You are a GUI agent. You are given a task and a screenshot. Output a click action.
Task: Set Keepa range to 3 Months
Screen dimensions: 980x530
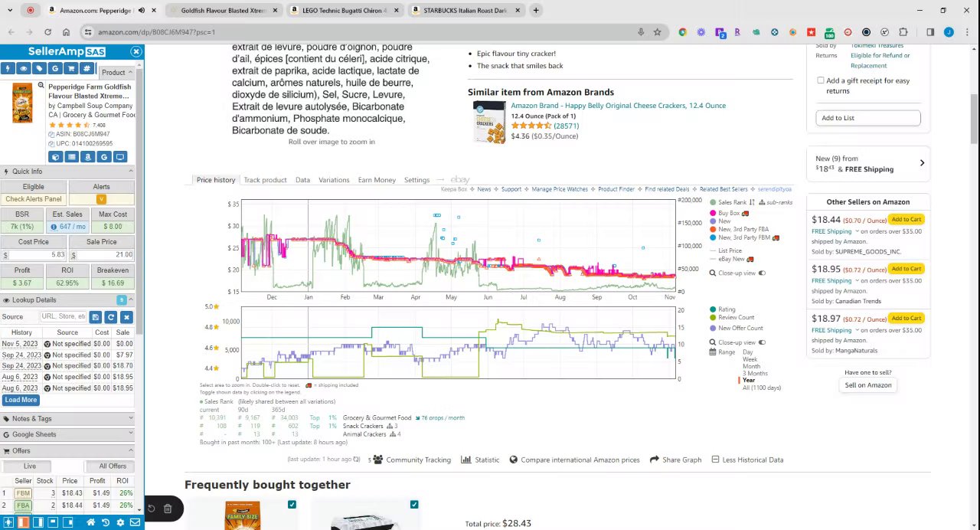pyautogui.click(x=755, y=373)
